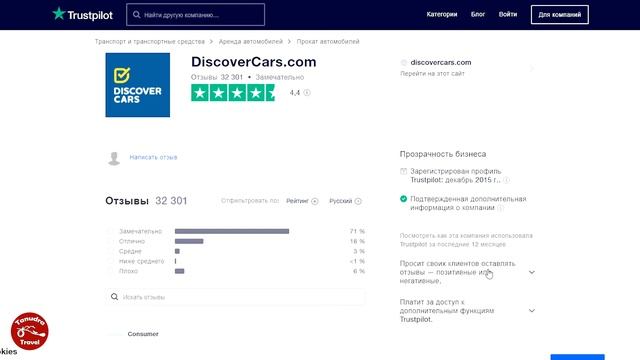Click the Для компаний button
The width and height of the screenshot is (640, 360).
click(560, 15)
